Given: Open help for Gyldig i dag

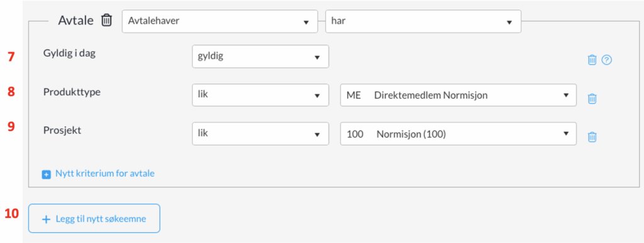Looking at the screenshot, I should [607, 60].
